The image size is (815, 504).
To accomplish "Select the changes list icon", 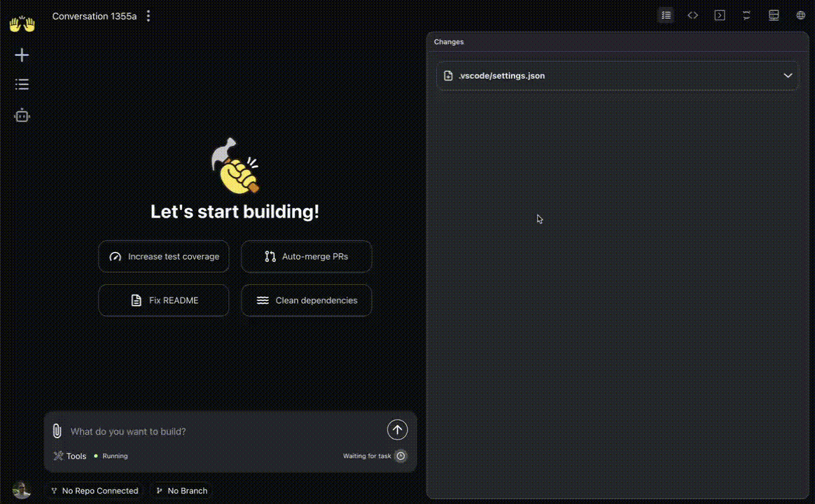I will [666, 15].
